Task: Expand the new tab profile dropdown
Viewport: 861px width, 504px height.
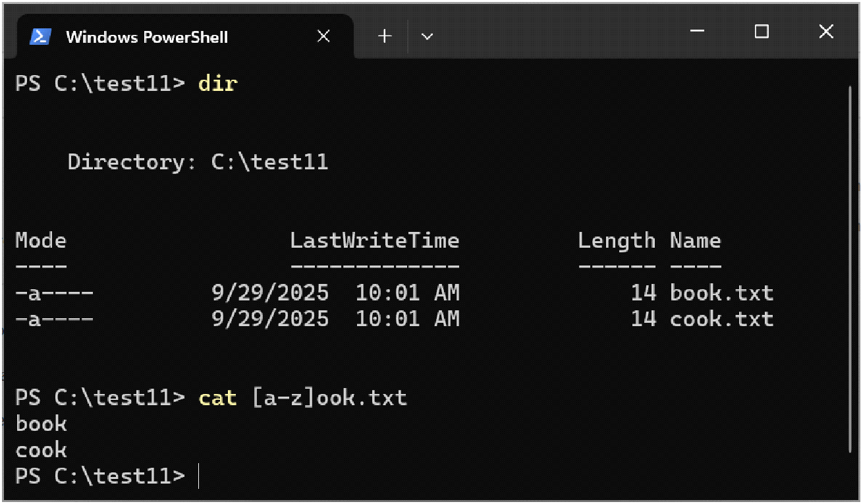Action: tap(427, 36)
